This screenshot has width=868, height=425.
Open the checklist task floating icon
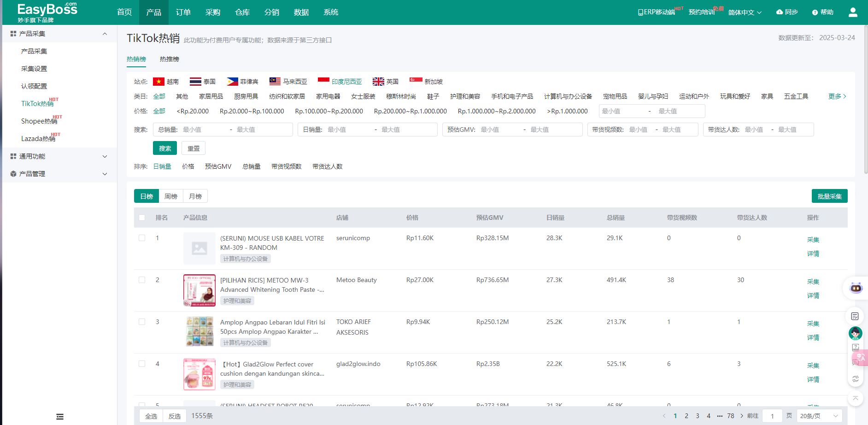855,316
